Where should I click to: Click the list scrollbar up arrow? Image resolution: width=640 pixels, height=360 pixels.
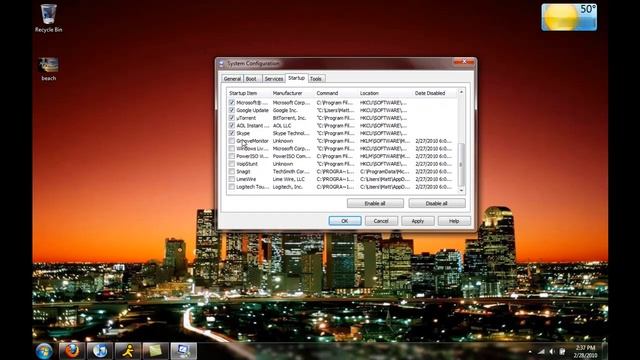click(x=461, y=92)
